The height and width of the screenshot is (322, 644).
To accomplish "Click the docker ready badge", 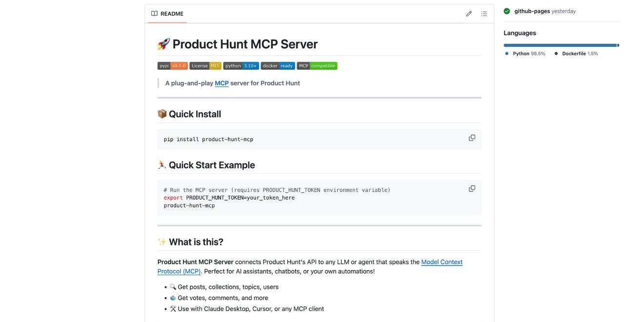I will [278, 65].
